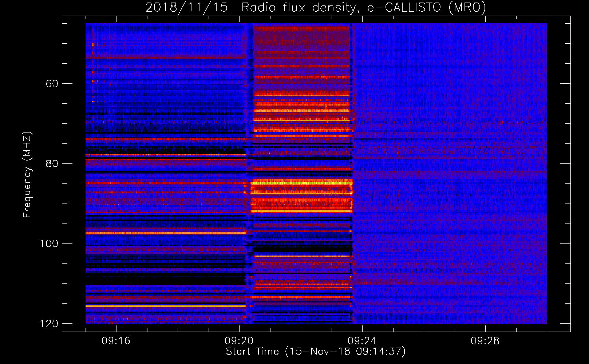Viewport: 589px width, 364px height.
Task: Select the 09:28 time axis tick label
Action: (x=485, y=341)
